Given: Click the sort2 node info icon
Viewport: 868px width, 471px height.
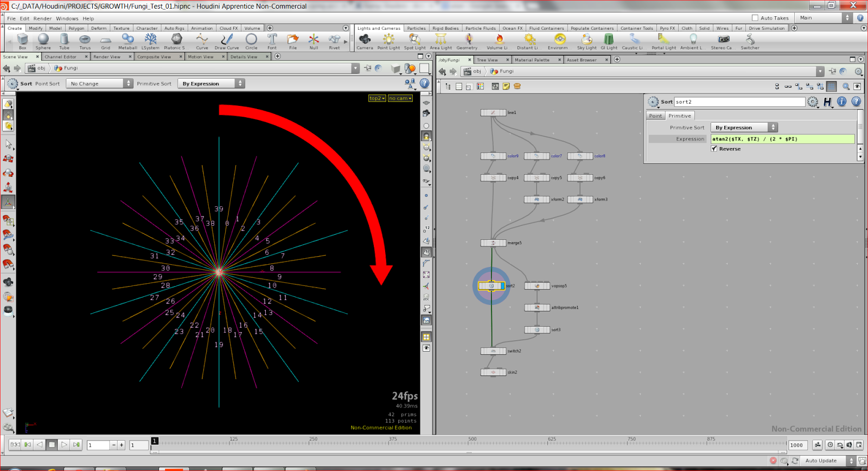Looking at the screenshot, I should (842, 101).
